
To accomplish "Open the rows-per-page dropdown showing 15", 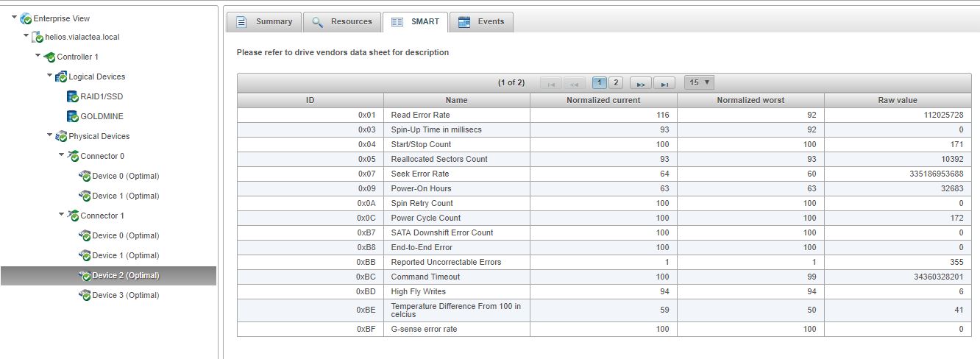I will pyautogui.click(x=699, y=82).
